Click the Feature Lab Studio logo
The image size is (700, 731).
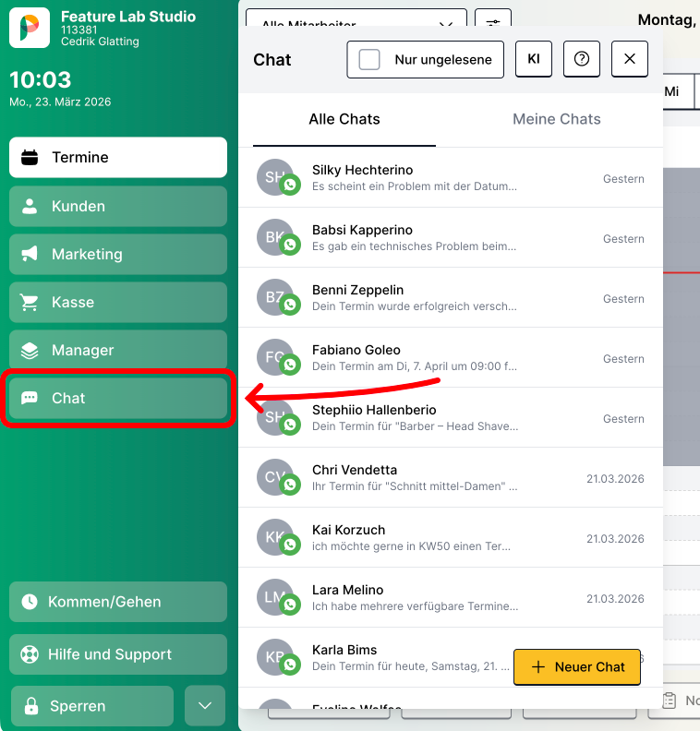tap(30, 28)
